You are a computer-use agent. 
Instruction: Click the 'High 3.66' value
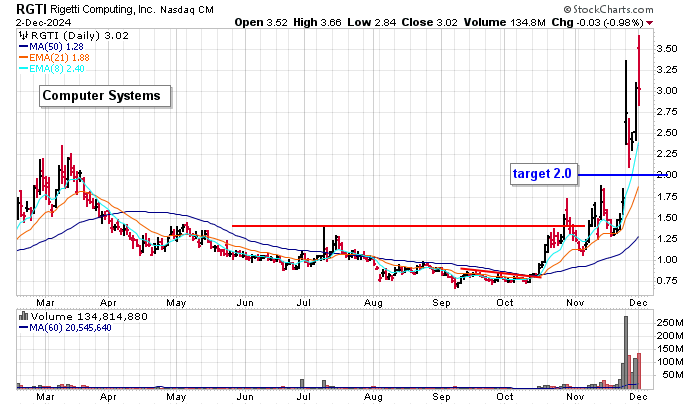click(x=317, y=22)
